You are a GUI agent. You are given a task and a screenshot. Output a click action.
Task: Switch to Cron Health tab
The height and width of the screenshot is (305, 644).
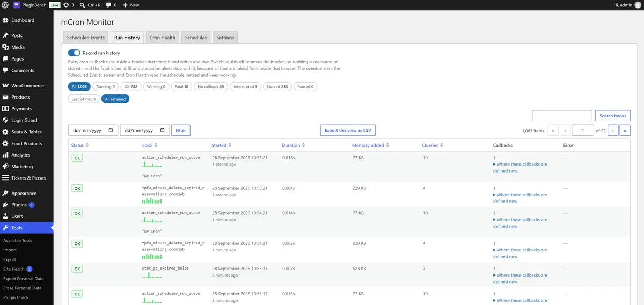tap(163, 38)
